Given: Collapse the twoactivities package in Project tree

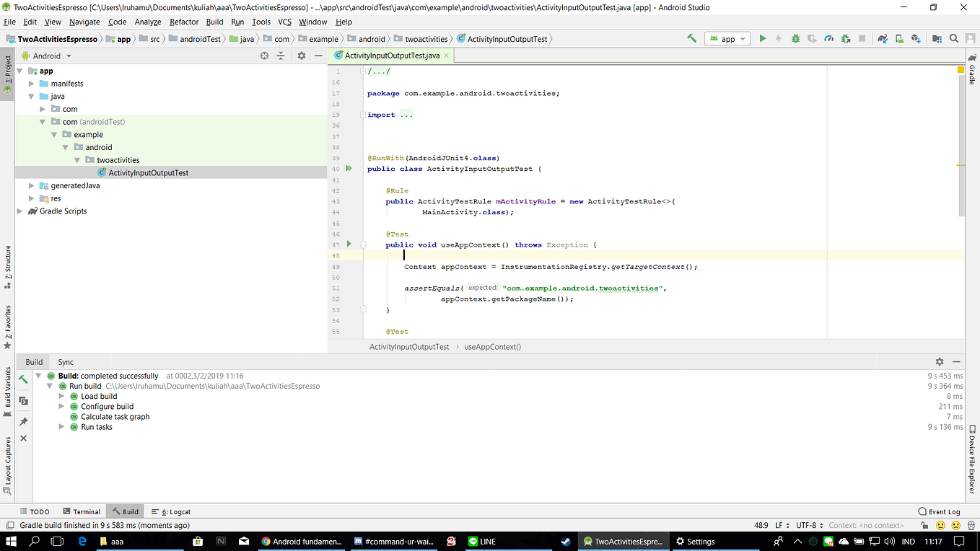Looking at the screenshot, I should tap(76, 159).
